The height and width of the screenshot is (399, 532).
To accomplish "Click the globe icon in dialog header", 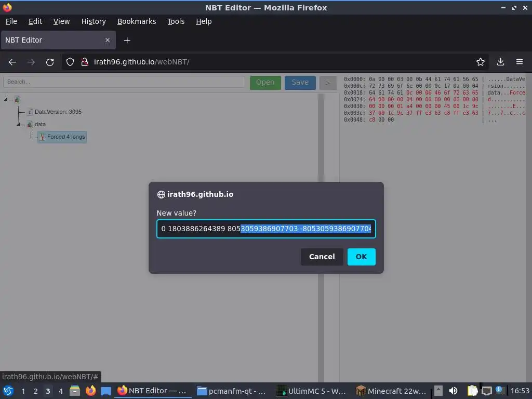I will point(161,194).
